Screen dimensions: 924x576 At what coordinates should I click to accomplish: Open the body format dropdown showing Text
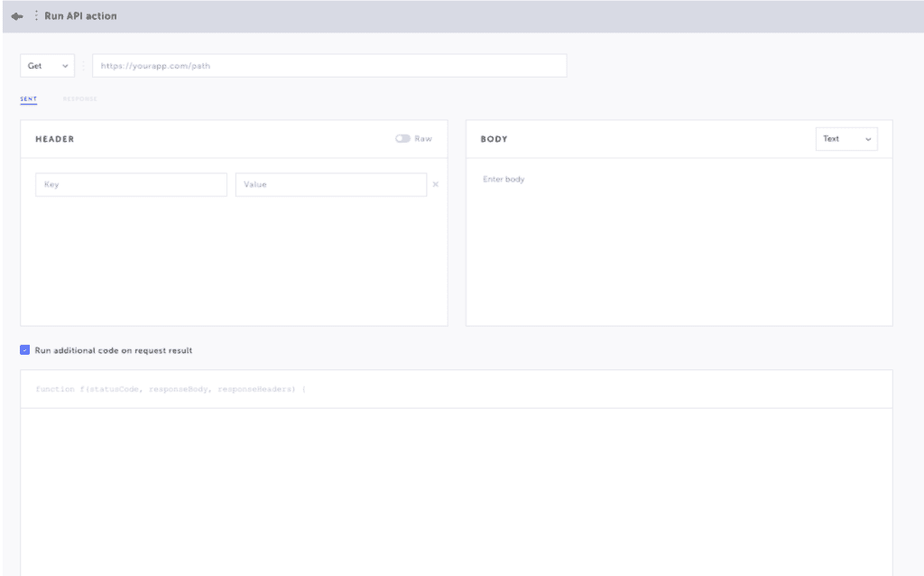(846, 139)
